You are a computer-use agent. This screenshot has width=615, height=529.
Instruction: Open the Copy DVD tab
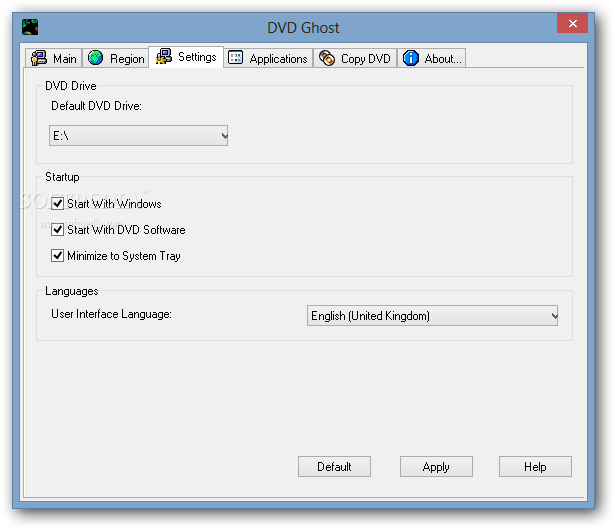(x=355, y=58)
